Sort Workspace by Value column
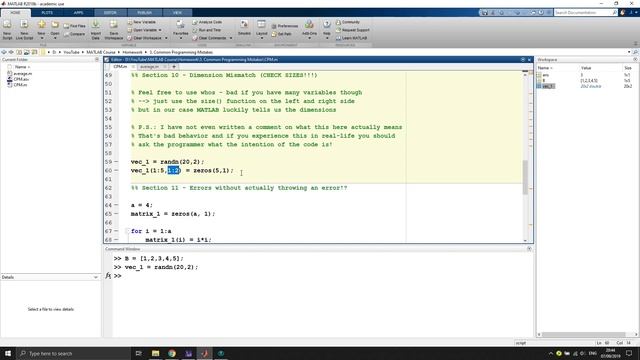The height and width of the screenshot is (360, 640). point(586,68)
